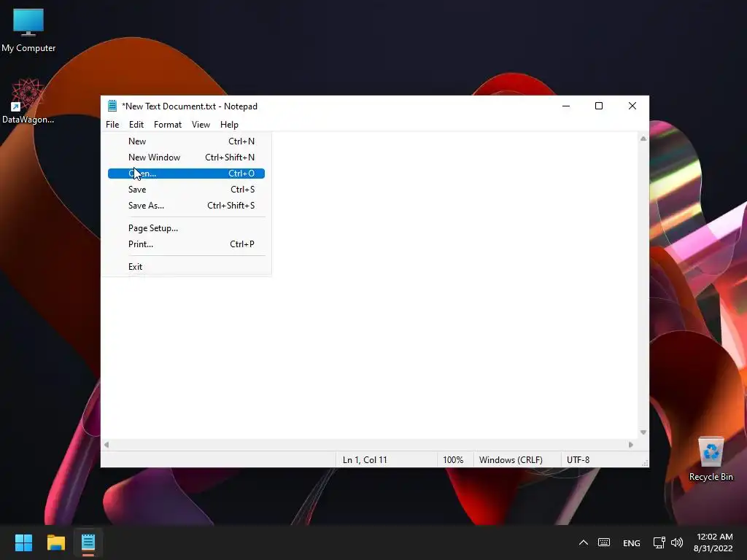This screenshot has height=560, width=747.
Task: Choose Exit from File menu
Action: 186,267
